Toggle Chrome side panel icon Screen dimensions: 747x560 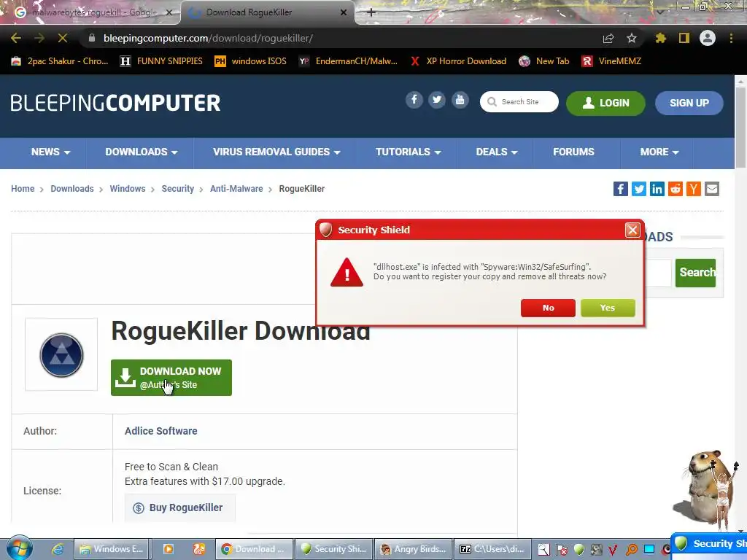coord(684,38)
